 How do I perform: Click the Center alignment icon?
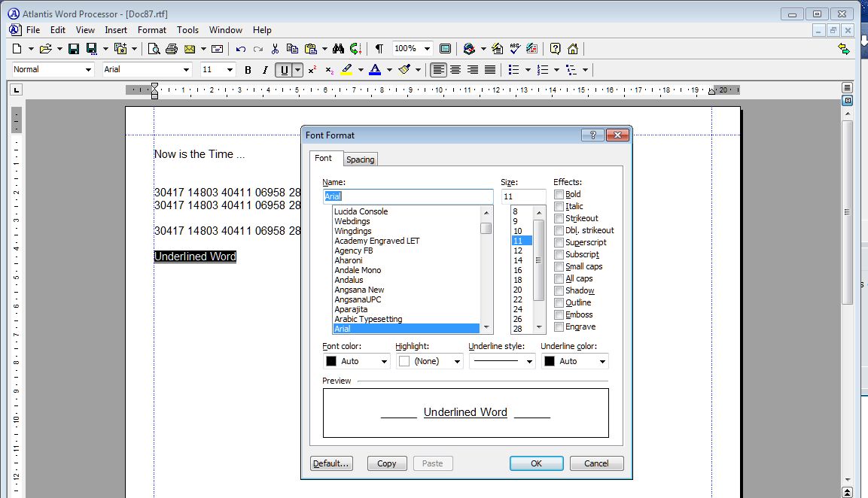[455, 70]
